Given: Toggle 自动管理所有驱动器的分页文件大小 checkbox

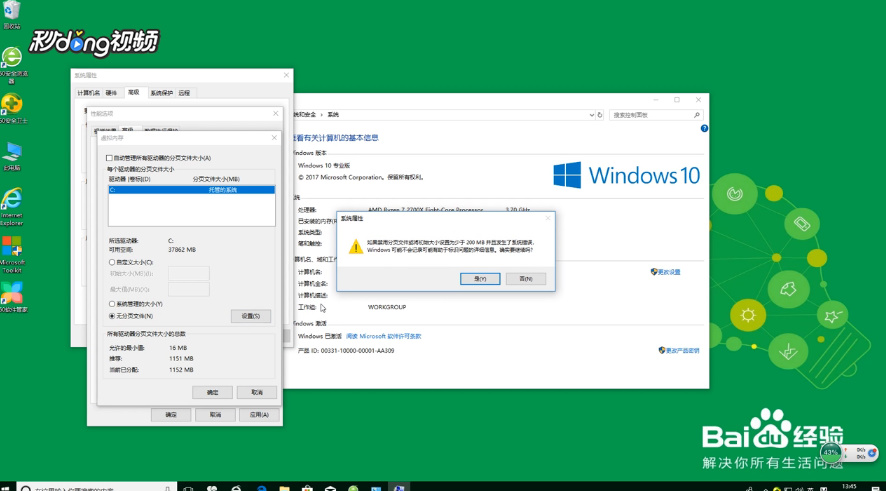Looking at the screenshot, I should (109, 158).
